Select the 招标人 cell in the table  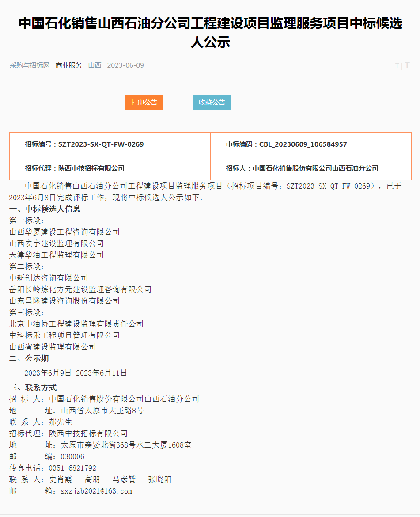click(x=310, y=168)
